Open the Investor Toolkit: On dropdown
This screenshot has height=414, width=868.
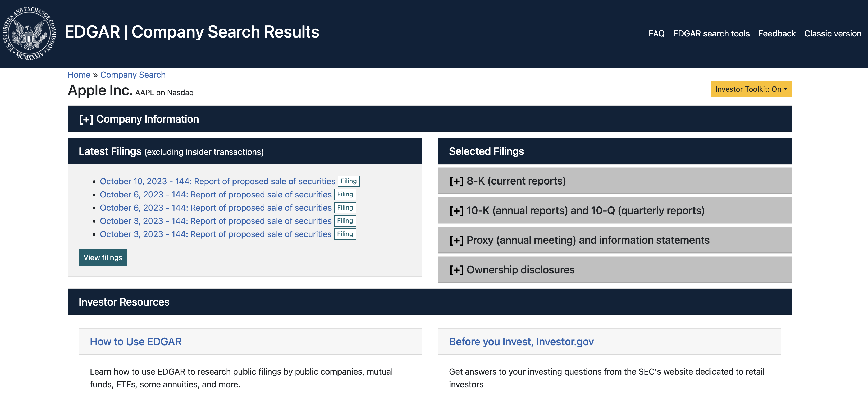(751, 89)
